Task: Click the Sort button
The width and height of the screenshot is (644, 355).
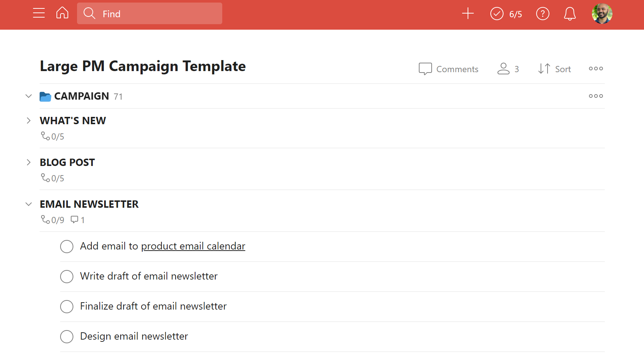Action: [555, 69]
